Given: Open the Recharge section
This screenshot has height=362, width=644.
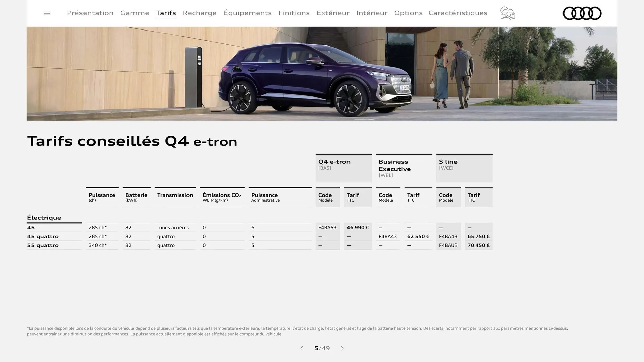Looking at the screenshot, I should point(200,13).
